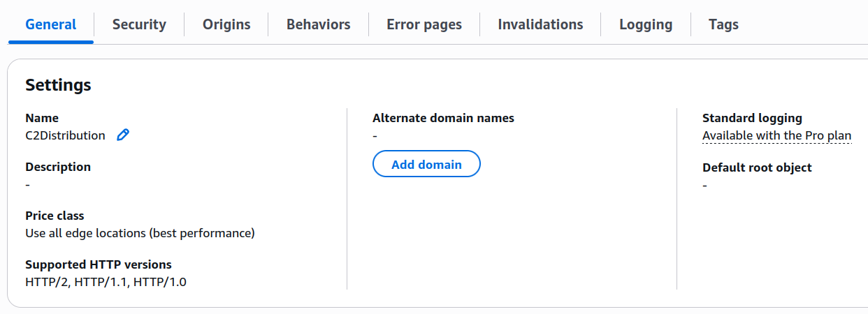The width and height of the screenshot is (868, 314).
Task: Open the Security tab
Action: pyautogui.click(x=139, y=24)
